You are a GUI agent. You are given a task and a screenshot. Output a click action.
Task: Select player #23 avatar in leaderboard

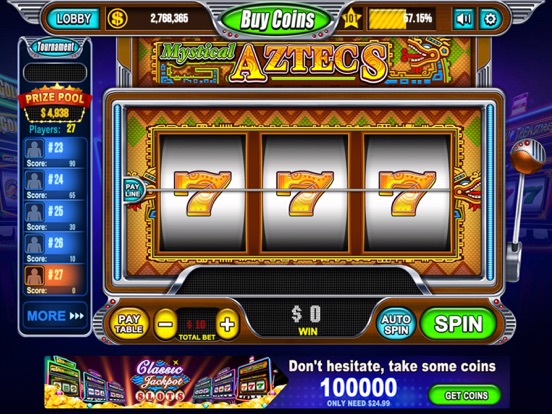point(34,148)
